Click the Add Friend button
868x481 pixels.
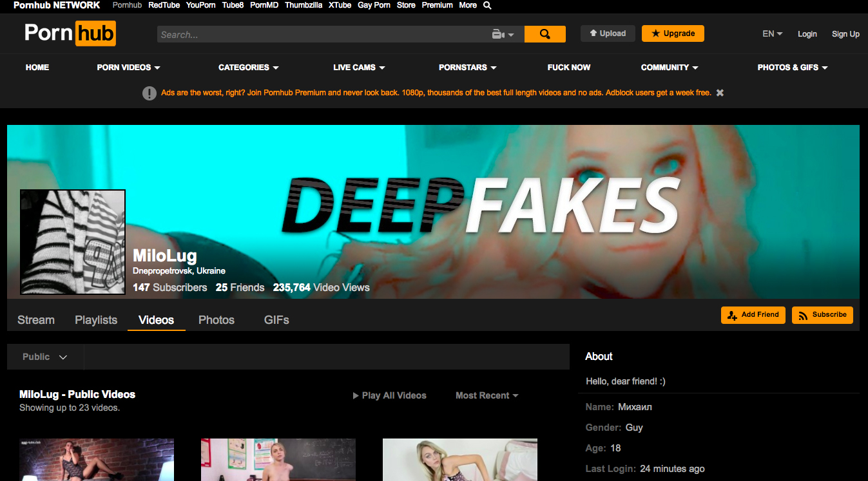(753, 315)
